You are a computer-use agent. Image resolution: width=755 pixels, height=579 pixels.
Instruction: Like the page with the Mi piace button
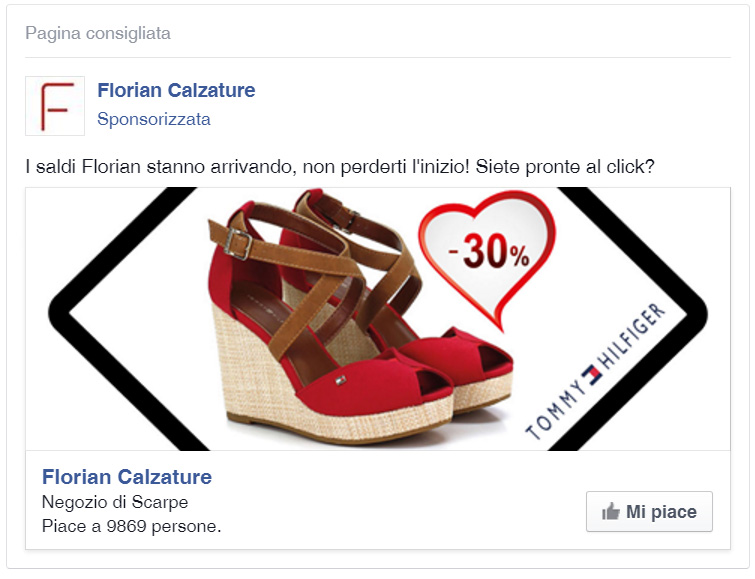click(649, 512)
